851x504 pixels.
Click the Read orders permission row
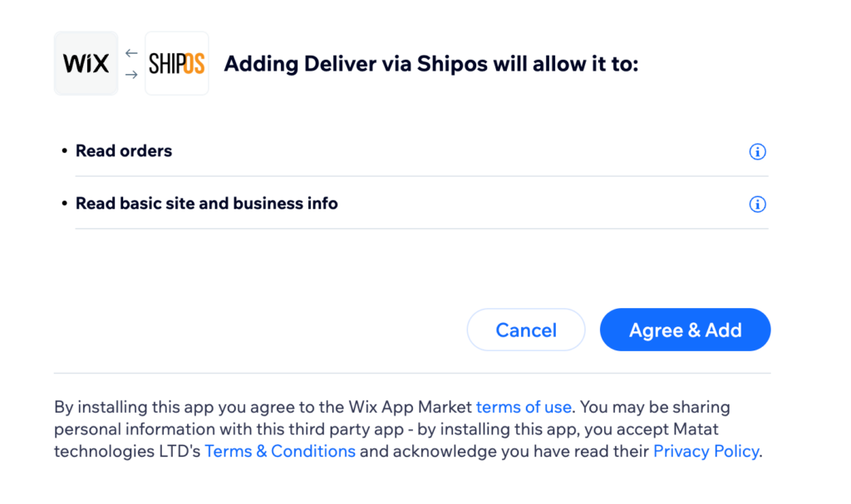(x=123, y=151)
